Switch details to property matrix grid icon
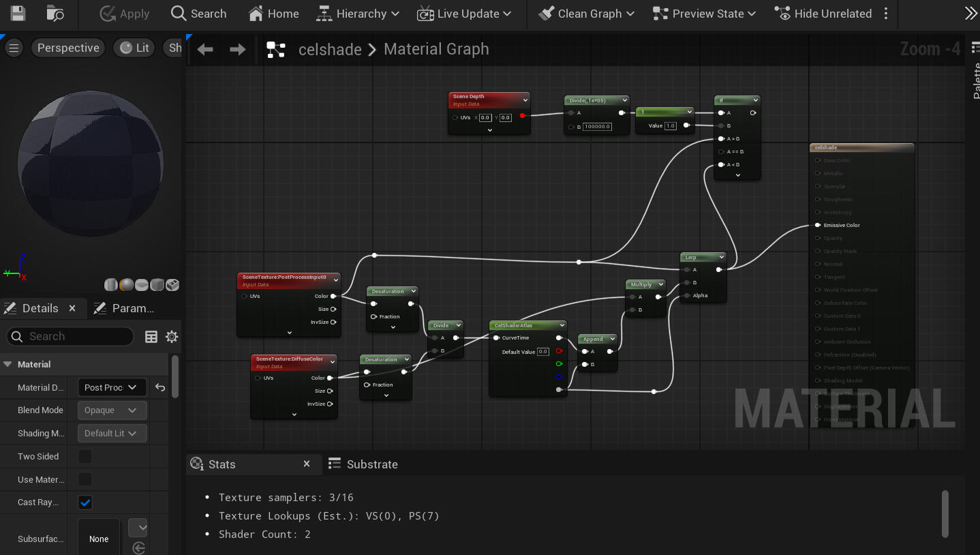The image size is (980, 555). point(151,337)
